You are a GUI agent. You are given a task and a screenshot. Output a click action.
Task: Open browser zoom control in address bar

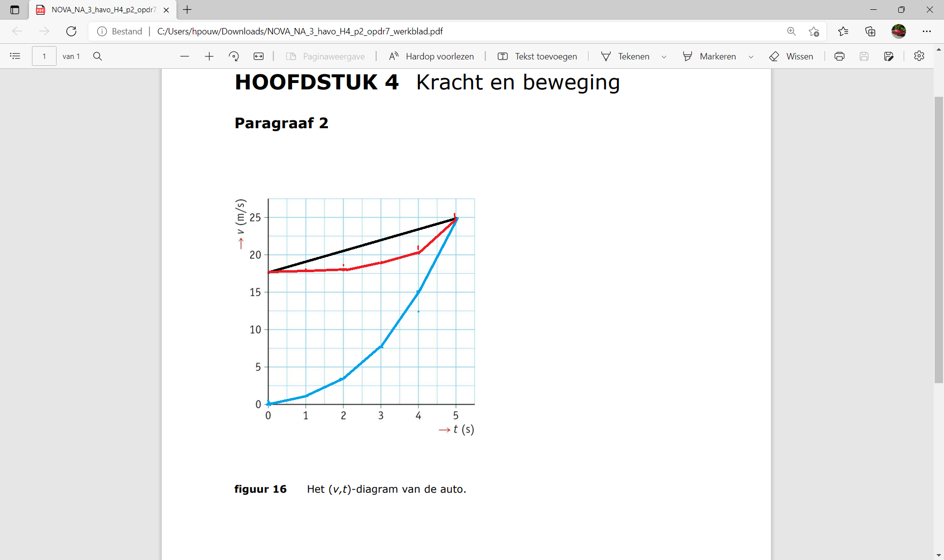(792, 31)
